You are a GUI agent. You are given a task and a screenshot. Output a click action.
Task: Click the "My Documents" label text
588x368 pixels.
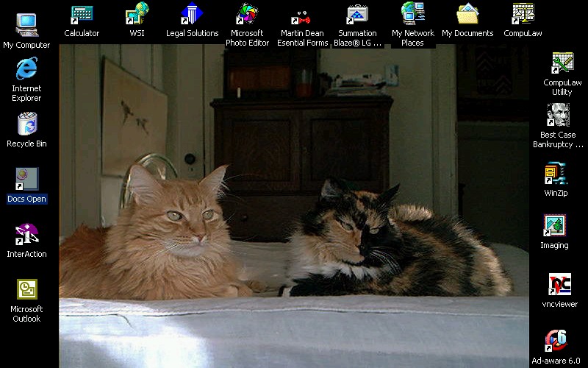(467, 33)
